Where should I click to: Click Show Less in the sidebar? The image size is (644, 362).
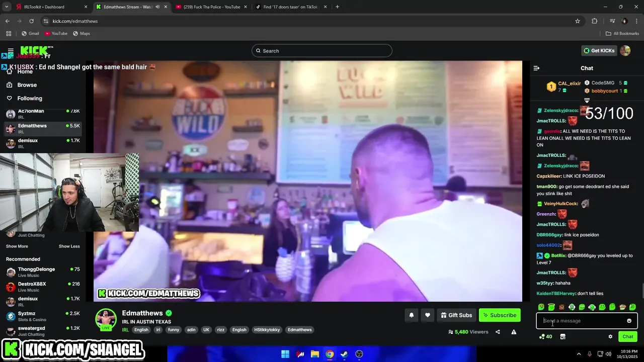click(x=69, y=246)
